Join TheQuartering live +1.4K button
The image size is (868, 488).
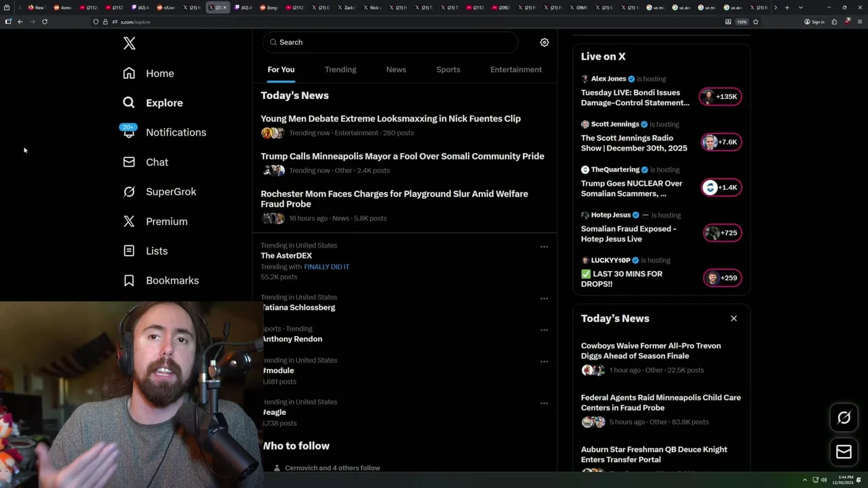(721, 187)
